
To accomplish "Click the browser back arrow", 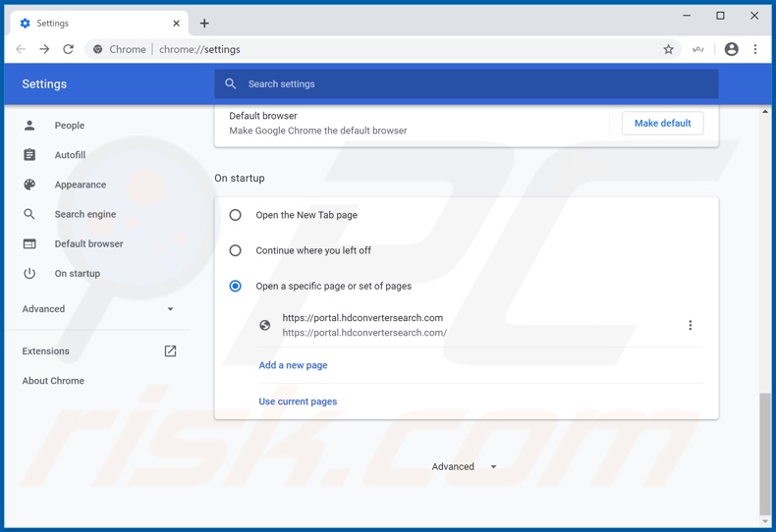I will click(x=21, y=49).
